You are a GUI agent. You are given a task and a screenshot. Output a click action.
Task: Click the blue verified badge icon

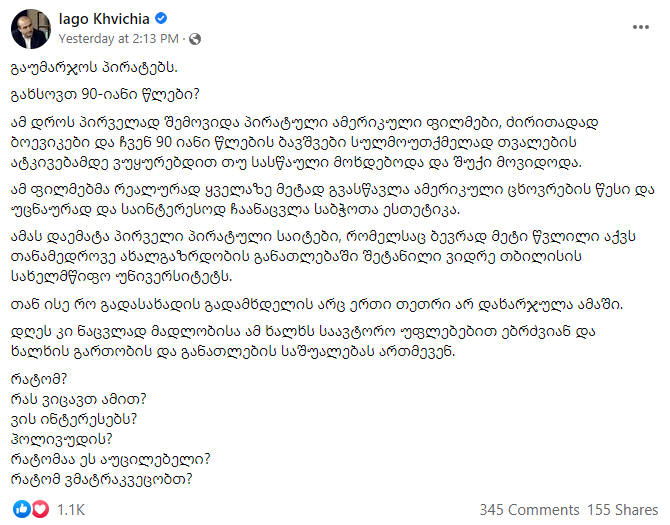pos(161,18)
